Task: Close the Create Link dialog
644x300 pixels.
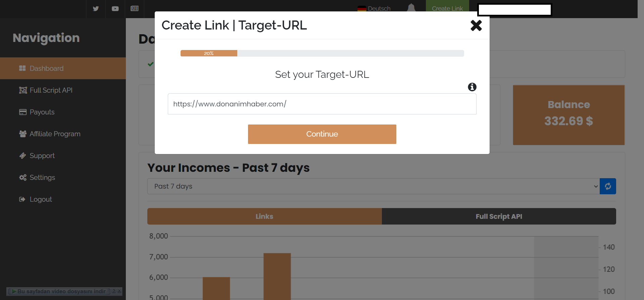Action: pyautogui.click(x=476, y=26)
